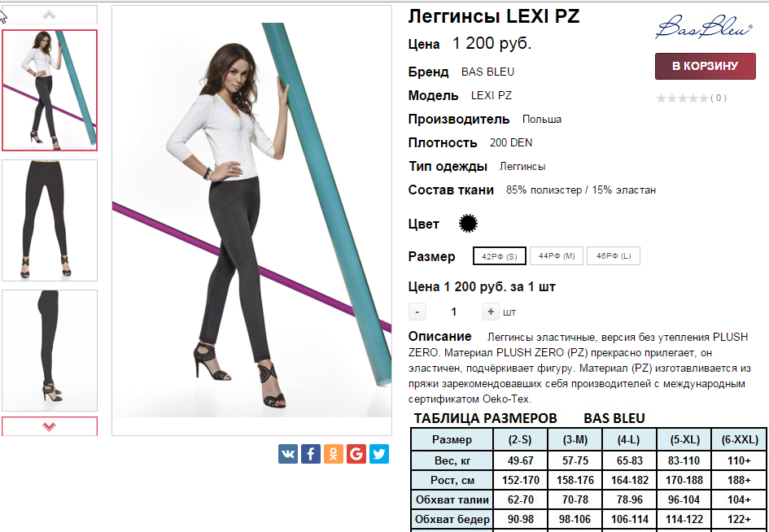This screenshot has width=769, height=532.
Task: Select size 42РФ (S)
Action: [x=500, y=256]
